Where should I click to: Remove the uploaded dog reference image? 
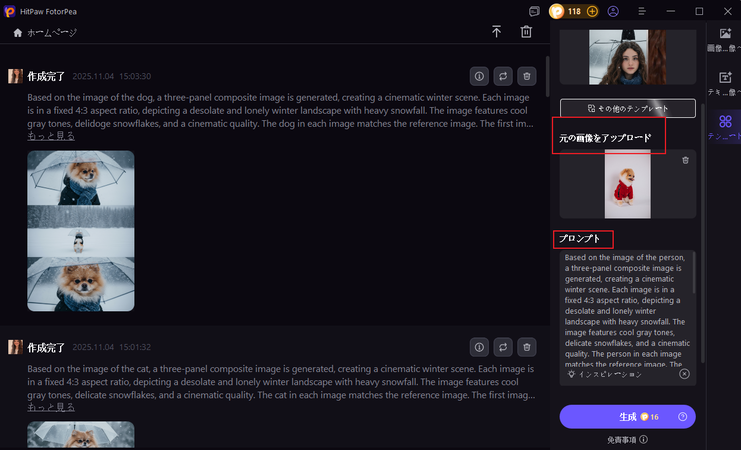pos(685,160)
